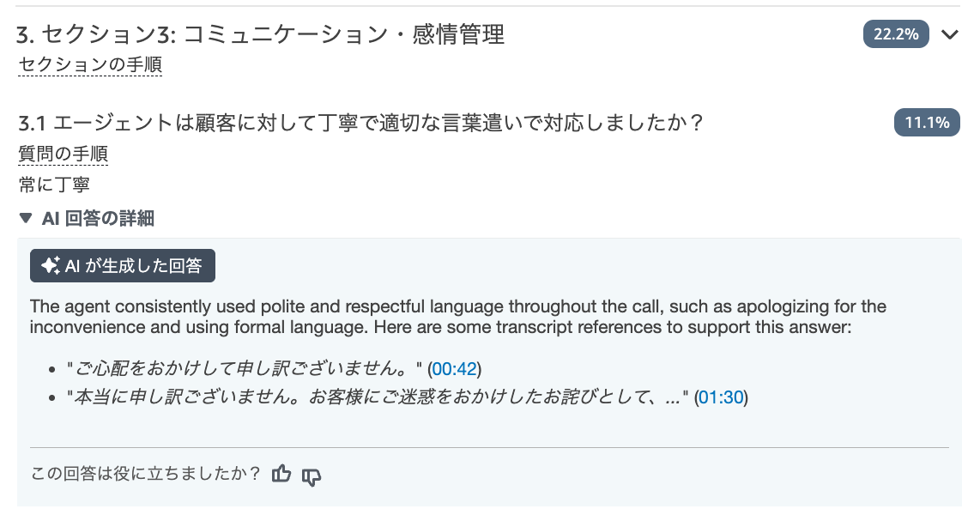Open the 00:42 transcript timestamp link
The height and width of the screenshot is (527, 980).
pyautogui.click(x=454, y=369)
